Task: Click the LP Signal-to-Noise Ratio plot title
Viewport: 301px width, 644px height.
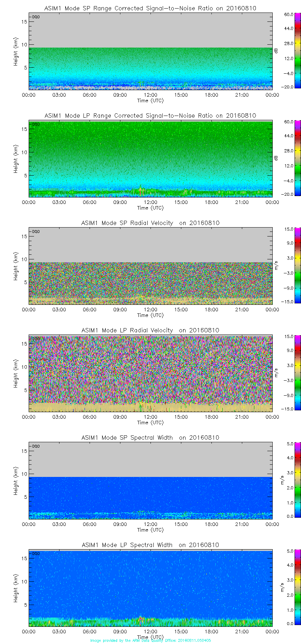Action: coord(150,116)
